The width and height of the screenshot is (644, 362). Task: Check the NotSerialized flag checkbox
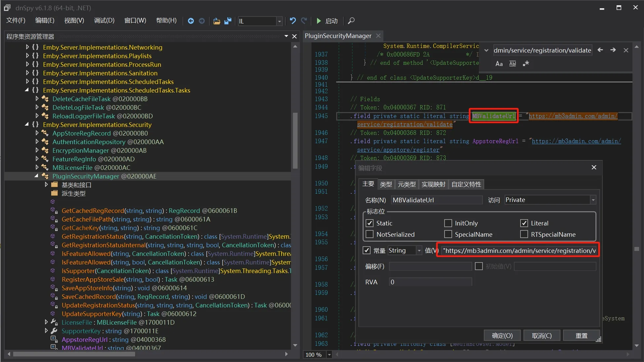point(370,234)
